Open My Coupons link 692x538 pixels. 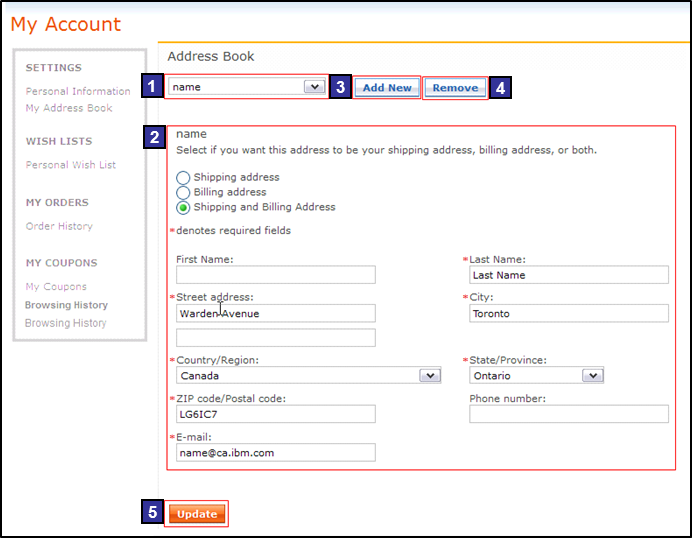56,287
